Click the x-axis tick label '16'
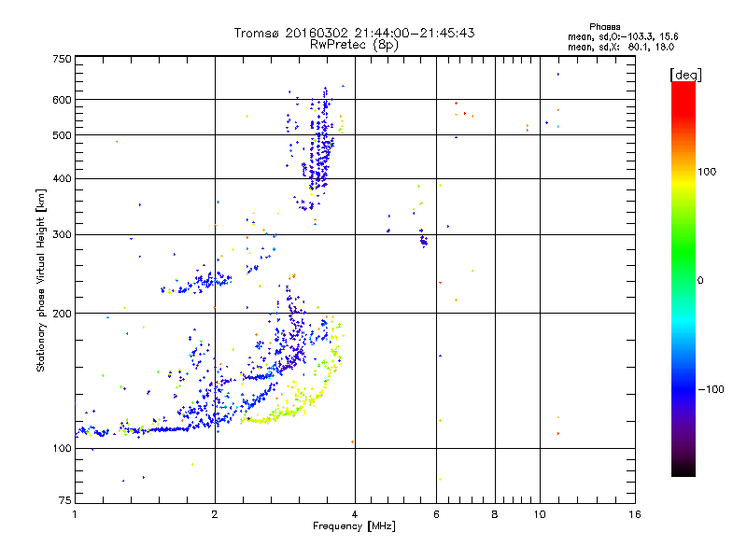This screenshot has width=747, height=560. (635, 514)
